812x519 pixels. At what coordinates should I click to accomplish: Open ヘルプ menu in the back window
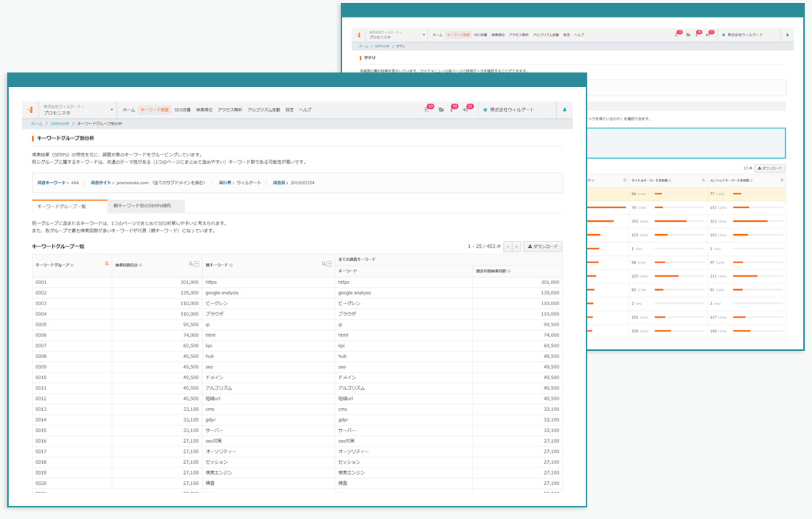[579, 36]
